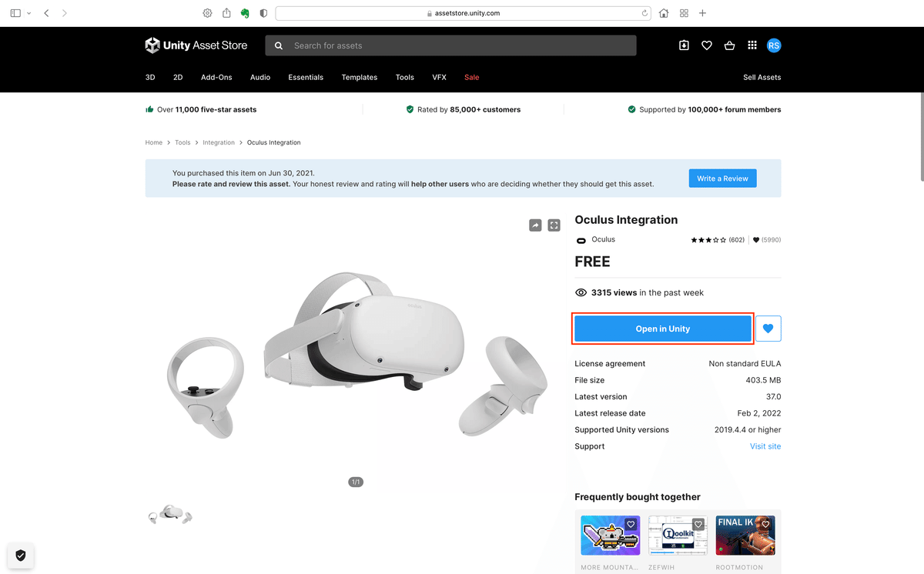Screen dimensions: 924x574
Task: Favorite the More Mountains asset with heart
Action: pos(631,525)
